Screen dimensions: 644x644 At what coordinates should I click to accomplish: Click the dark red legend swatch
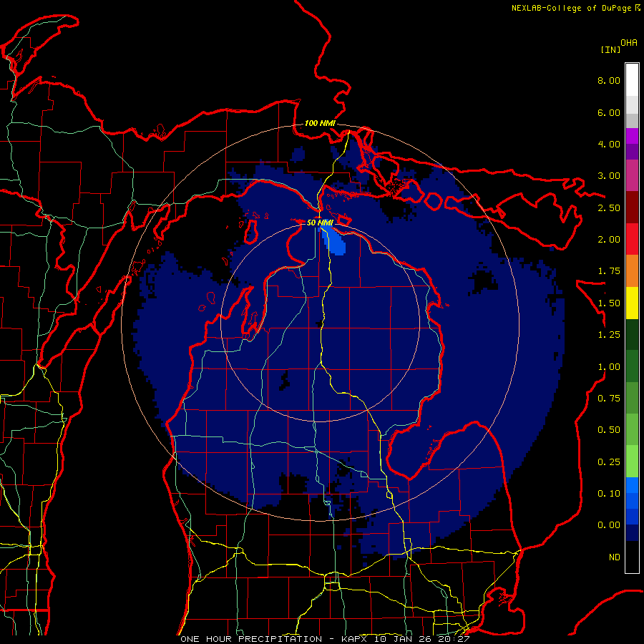tap(632, 208)
